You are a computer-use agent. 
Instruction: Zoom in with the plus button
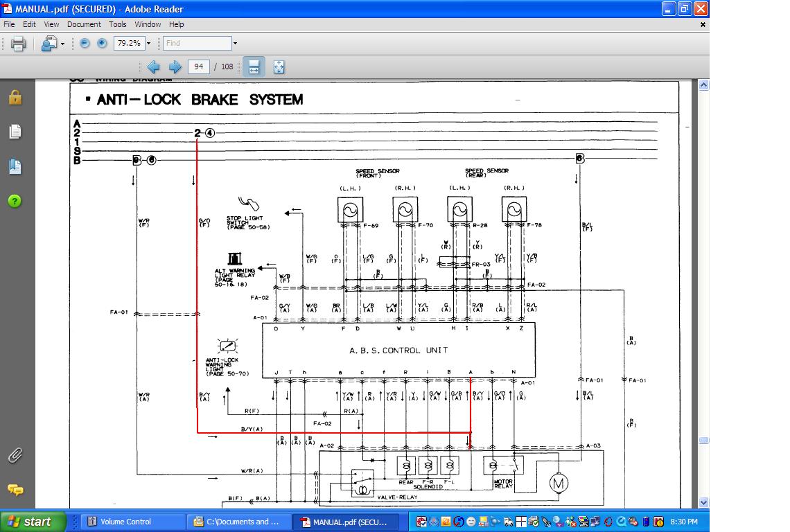[102, 44]
